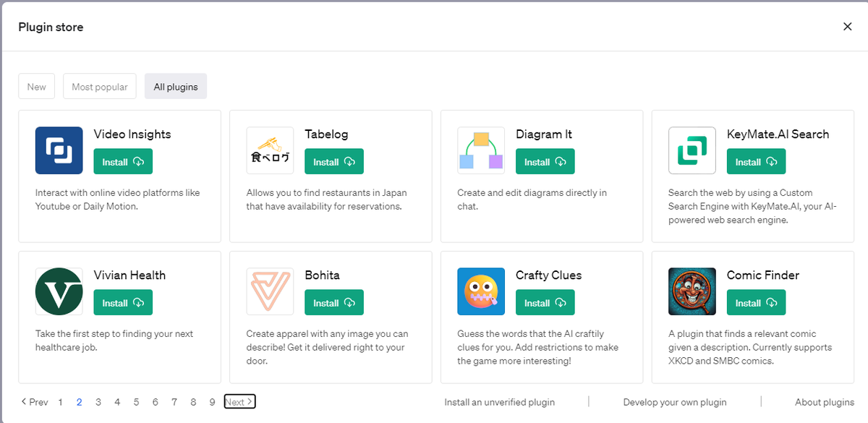Jump to page 6 of plugins

155,402
